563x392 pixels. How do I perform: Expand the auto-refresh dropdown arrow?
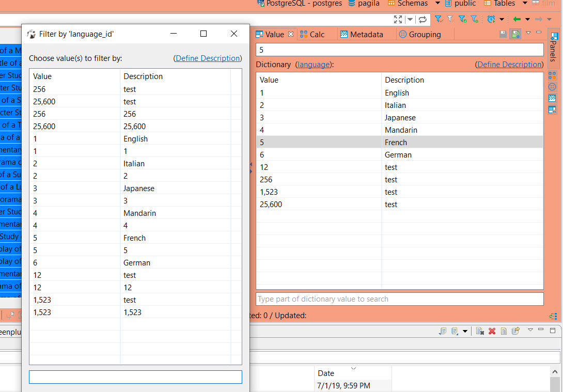(502, 19)
